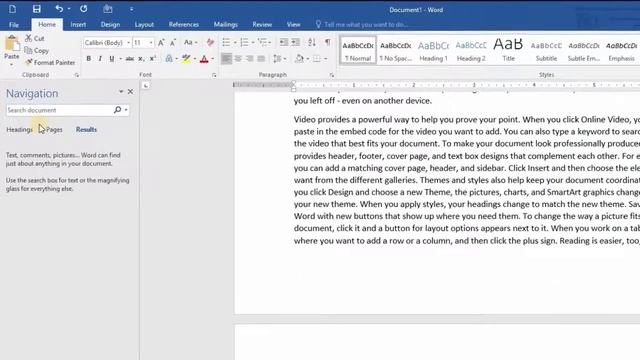Apply the yellow text highlight color
Image resolution: width=640 pixels, height=360 pixels.
coord(186,59)
